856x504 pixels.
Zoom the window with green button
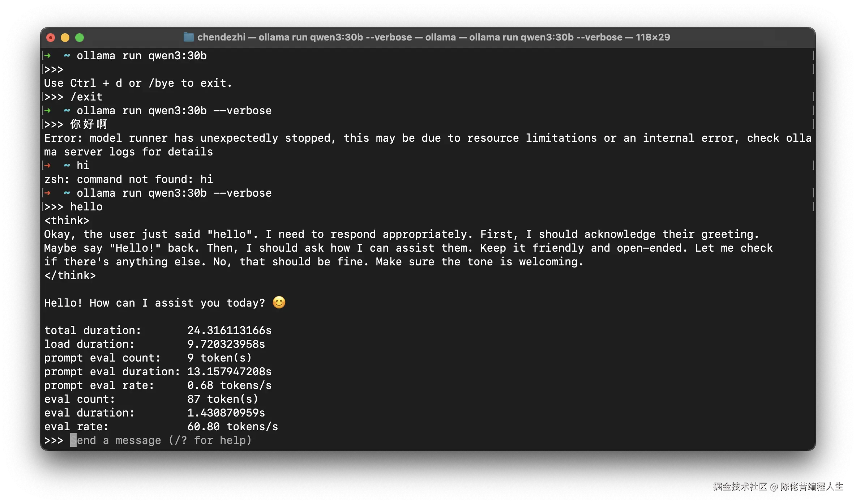tap(80, 38)
